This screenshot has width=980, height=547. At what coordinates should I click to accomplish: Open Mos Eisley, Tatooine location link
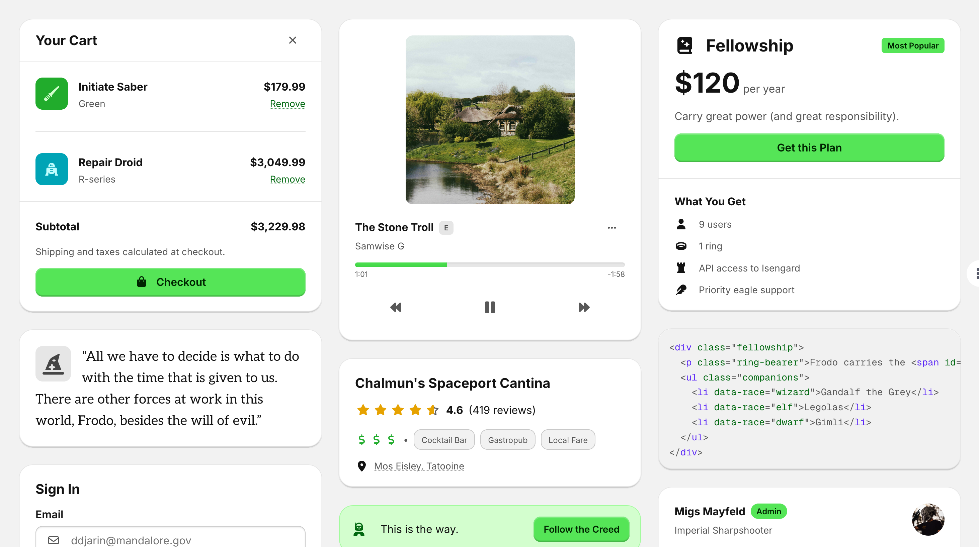point(419,466)
